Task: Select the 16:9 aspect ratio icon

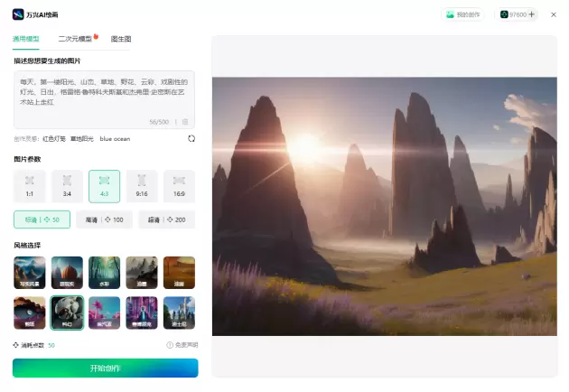Action: (x=179, y=181)
